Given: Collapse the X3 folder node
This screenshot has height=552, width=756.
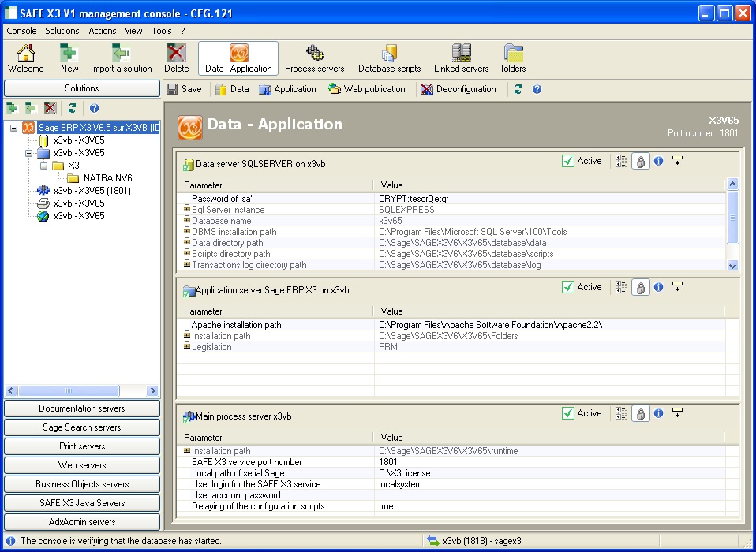Looking at the screenshot, I should point(44,166).
